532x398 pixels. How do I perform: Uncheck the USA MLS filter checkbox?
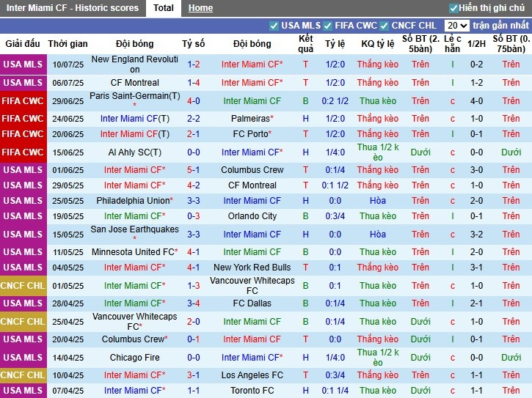coord(274,26)
